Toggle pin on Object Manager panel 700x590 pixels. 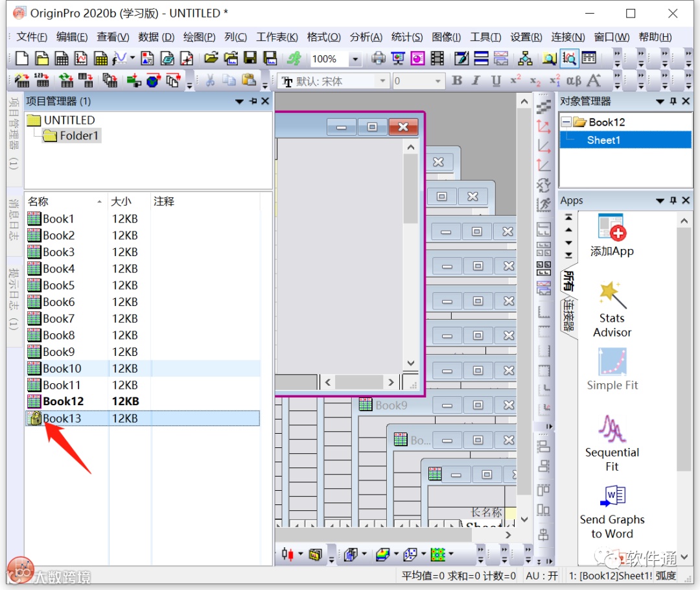(x=673, y=101)
